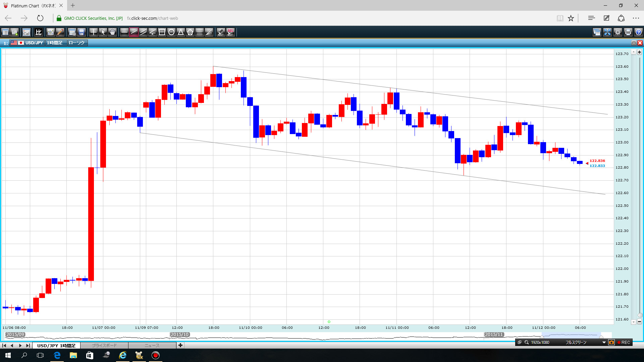644x362 pixels.
Task: Toggle the crosshair cursor tool
Action: [94, 32]
